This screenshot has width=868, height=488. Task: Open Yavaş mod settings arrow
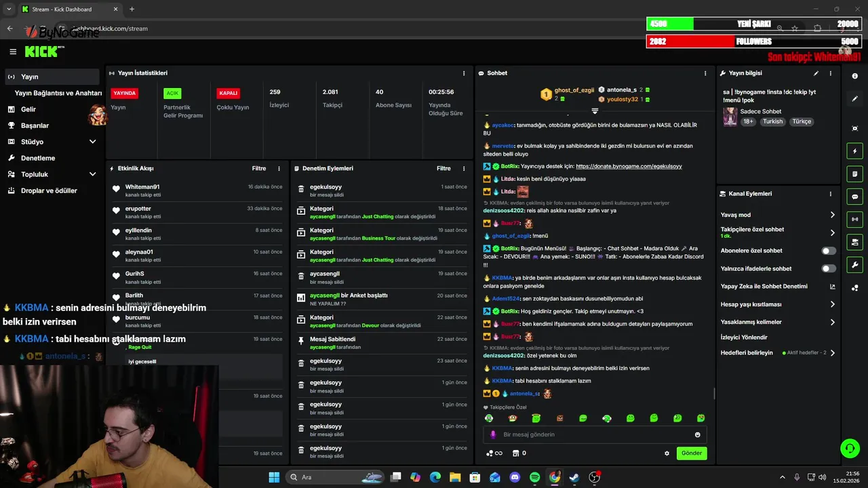(x=833, y=215)
